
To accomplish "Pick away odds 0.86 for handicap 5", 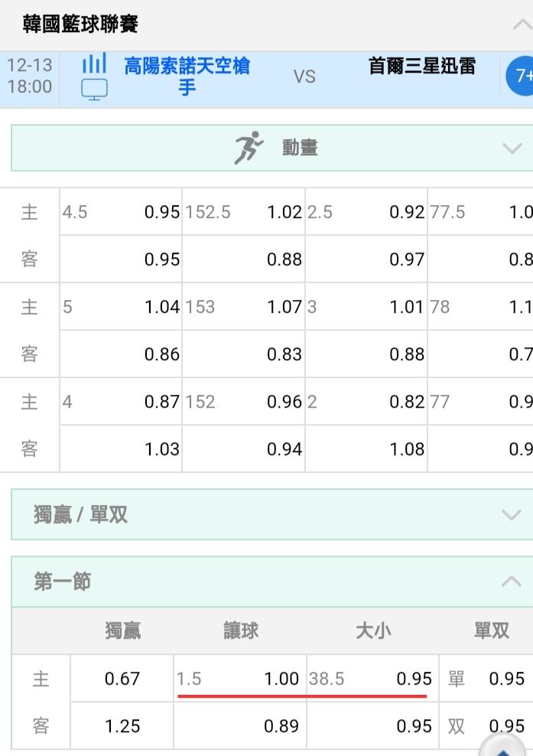I will coord(121,354).
